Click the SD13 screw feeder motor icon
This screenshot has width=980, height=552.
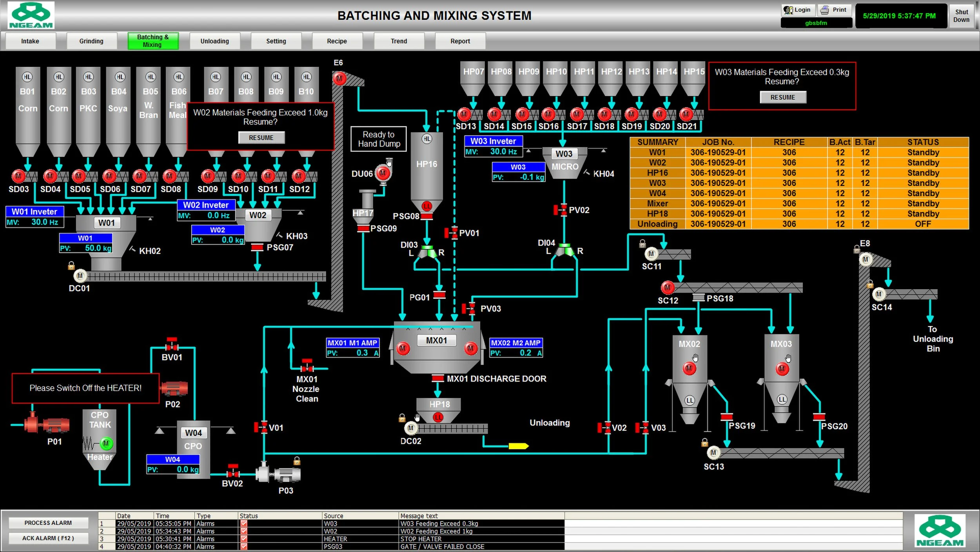(x=465, y=114)
